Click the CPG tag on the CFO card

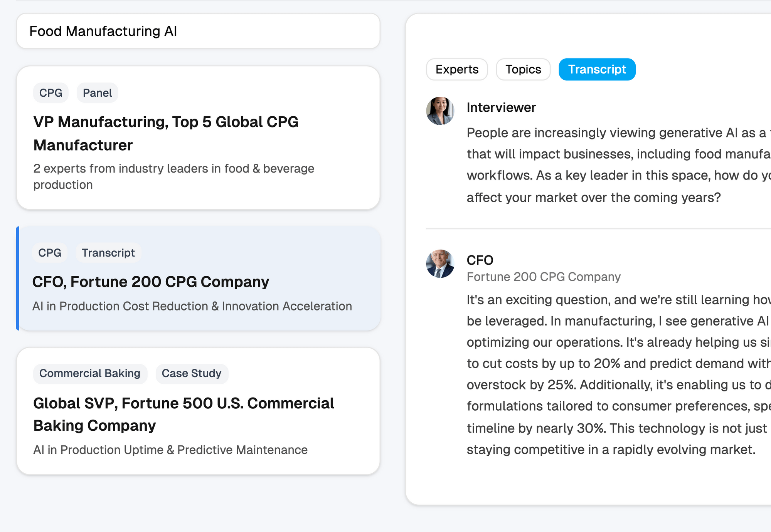(50, 253)
